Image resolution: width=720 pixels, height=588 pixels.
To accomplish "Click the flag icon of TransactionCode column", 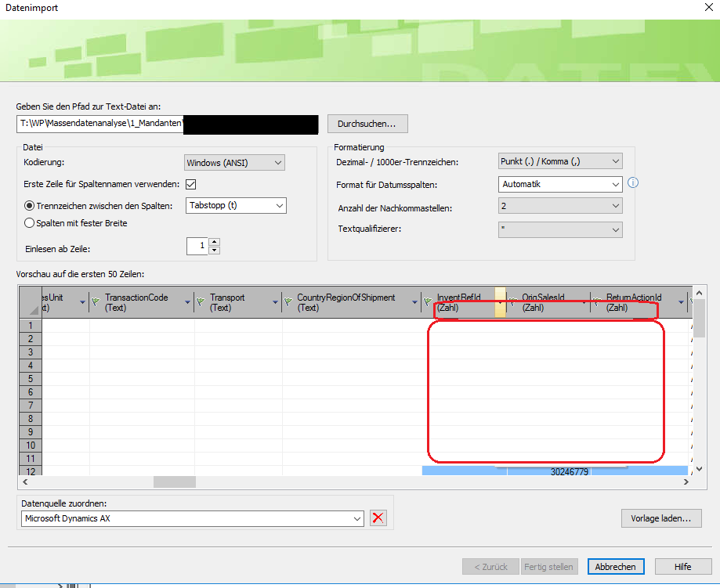I will click(x=96, y=301).
